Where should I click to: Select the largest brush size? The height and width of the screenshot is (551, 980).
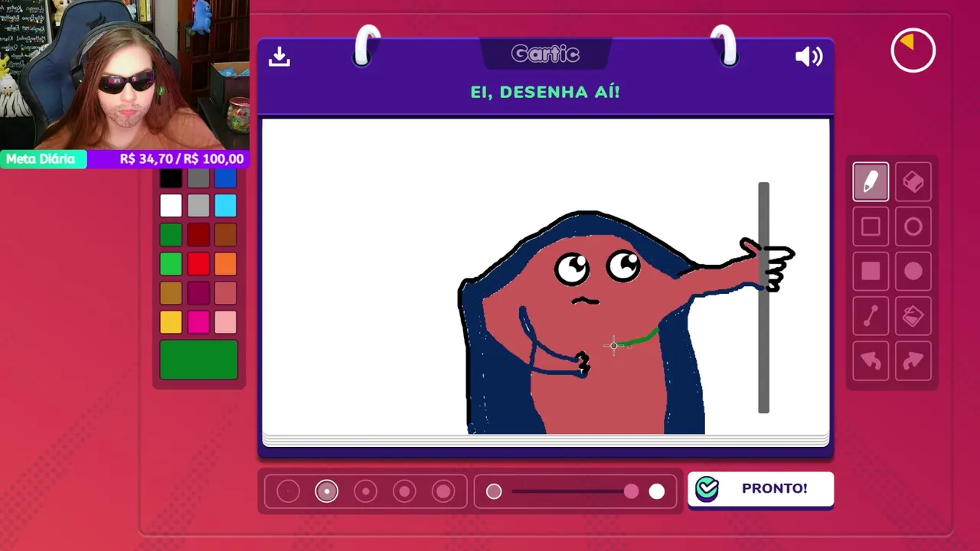coord(443,491)
